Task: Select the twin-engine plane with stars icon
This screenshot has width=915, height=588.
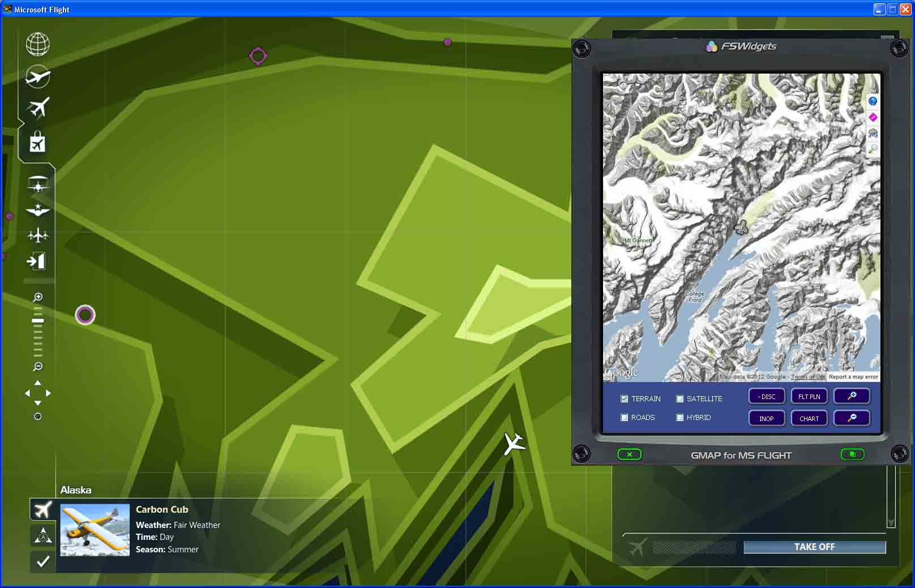Action: (x=38, y=235)
